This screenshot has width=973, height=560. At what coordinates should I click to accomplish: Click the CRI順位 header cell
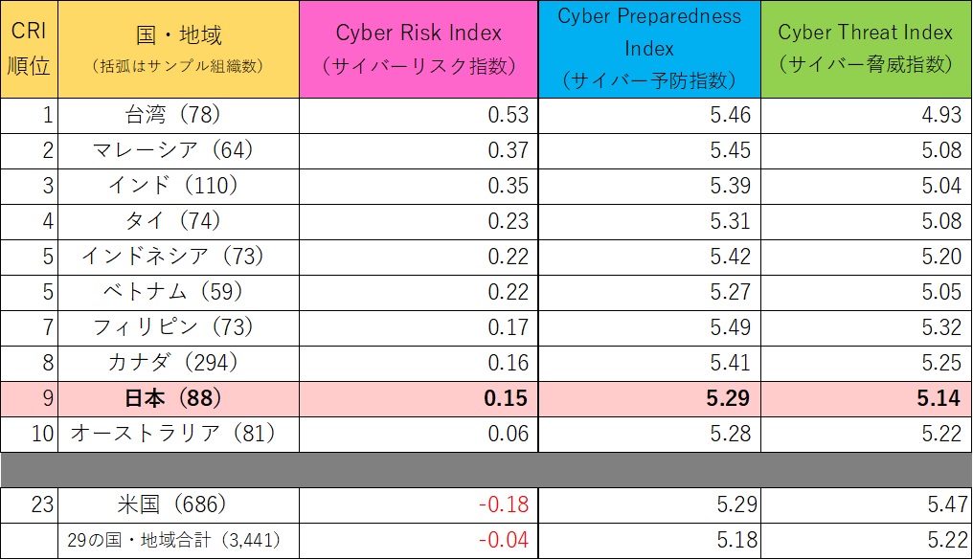click(29, 49)
